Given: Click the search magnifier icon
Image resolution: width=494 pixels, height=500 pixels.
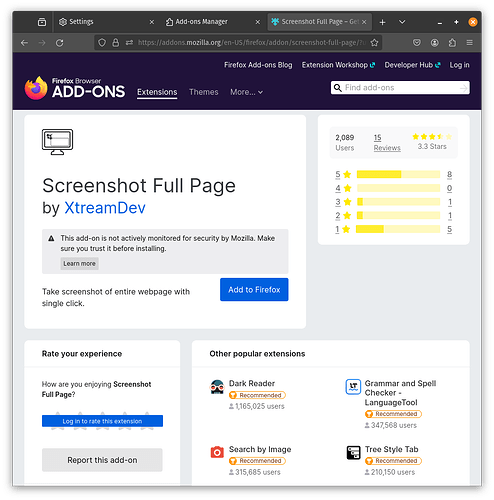Looking at the screenshot, I should [338, 88].
